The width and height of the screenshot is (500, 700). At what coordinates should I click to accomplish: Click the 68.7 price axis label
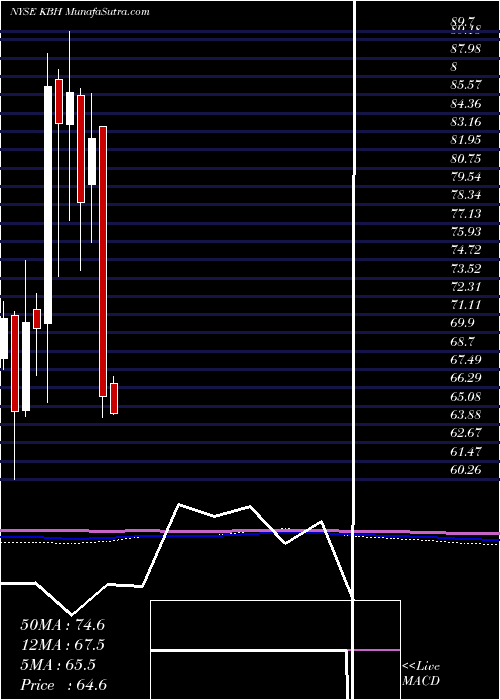tap(462, 342)
